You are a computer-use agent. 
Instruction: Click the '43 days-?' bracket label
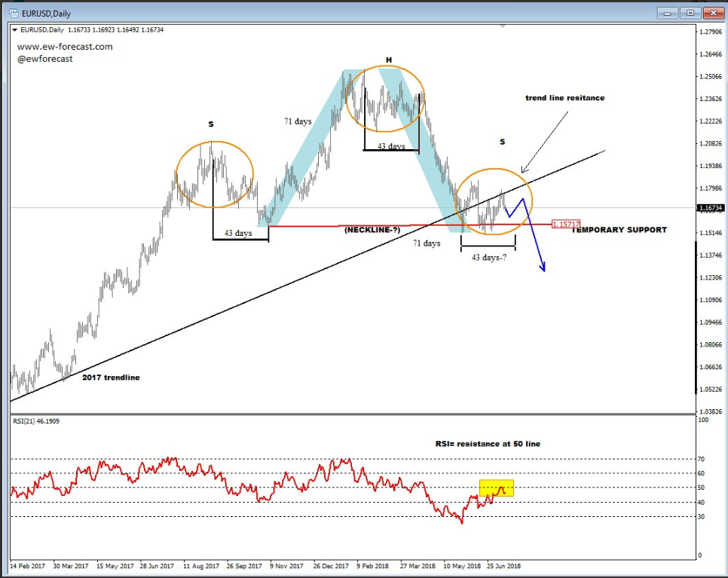click(x=488, y=258)
